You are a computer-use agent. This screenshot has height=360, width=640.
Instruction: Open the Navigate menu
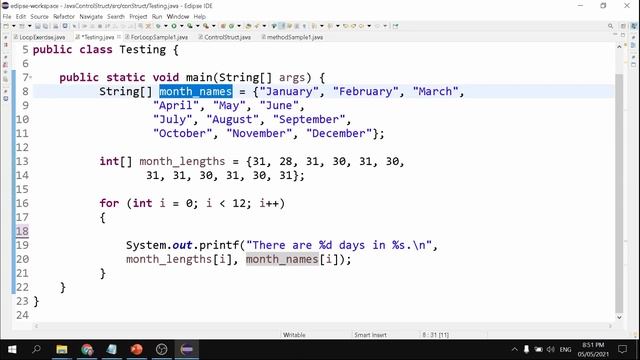point(91,17)
